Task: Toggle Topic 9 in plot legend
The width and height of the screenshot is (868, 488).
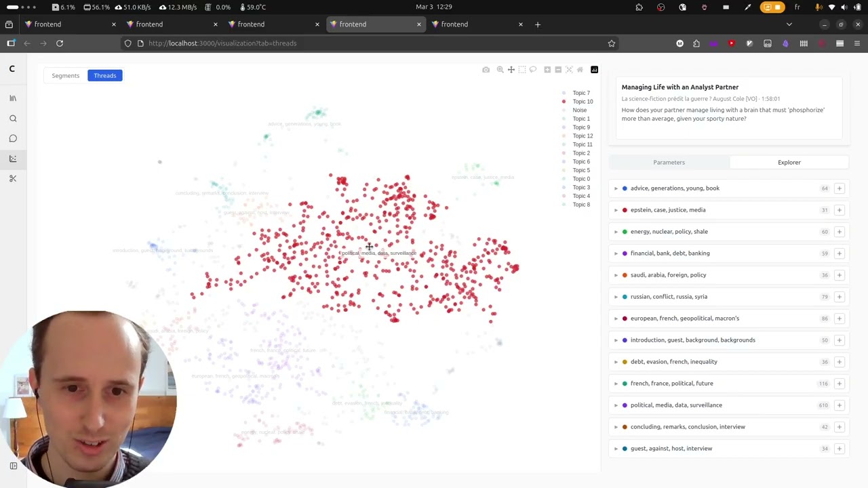Action: point(576,127)
